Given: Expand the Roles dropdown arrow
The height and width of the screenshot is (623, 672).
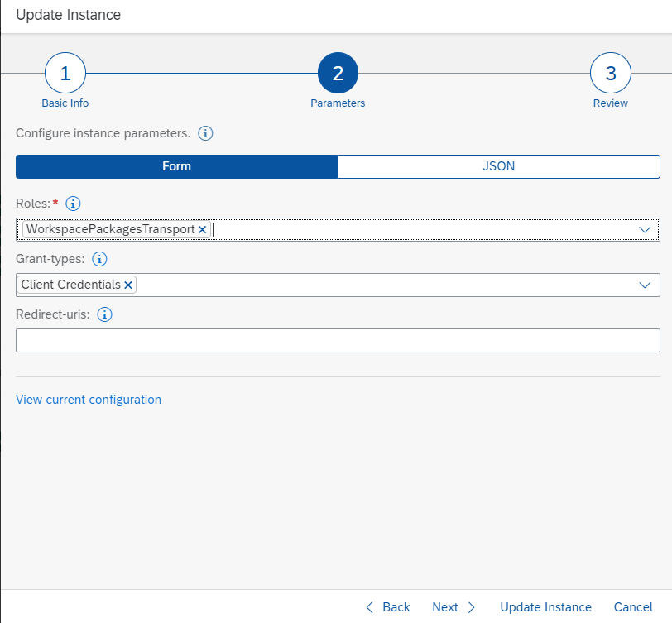Looking at the screenshot, I should 646,229.
